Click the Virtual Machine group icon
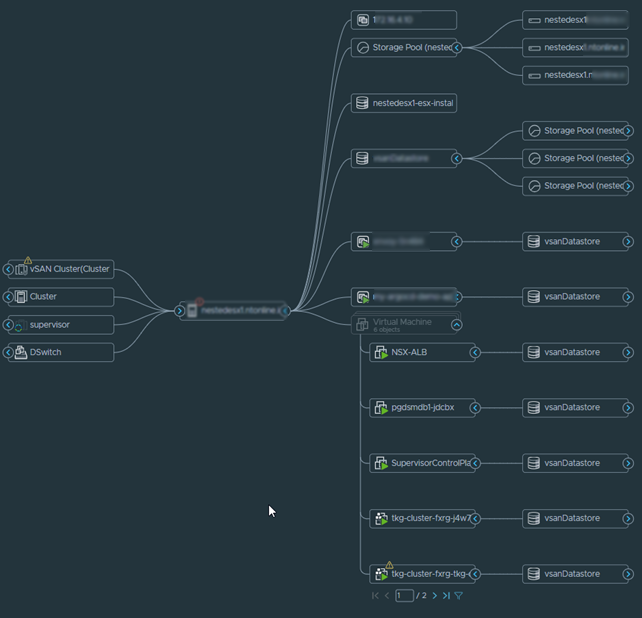642x618 pixels. pos(362,325)
